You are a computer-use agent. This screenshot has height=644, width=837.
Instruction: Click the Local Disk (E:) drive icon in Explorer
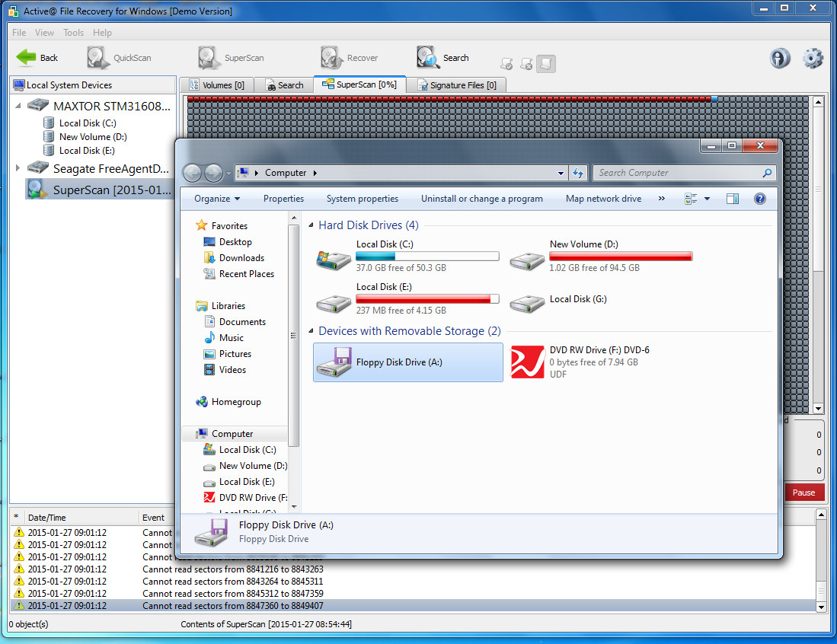point(334,303)
